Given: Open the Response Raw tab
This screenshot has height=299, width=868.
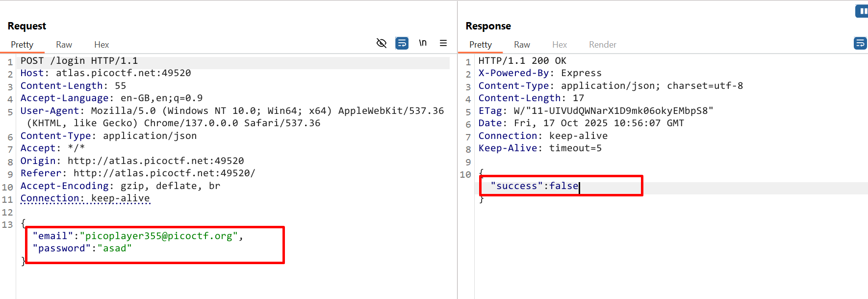Looking at the screenshot, I should (522, 45).
